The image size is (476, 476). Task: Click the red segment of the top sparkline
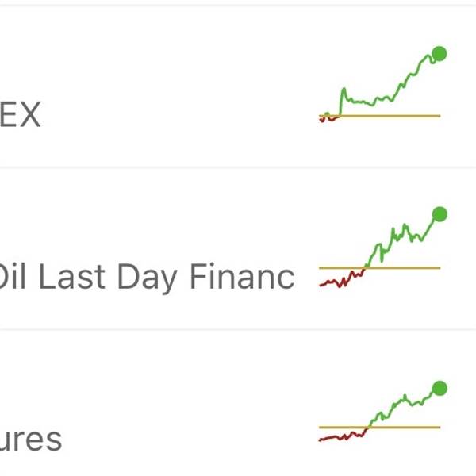click(x=327, y=118)
